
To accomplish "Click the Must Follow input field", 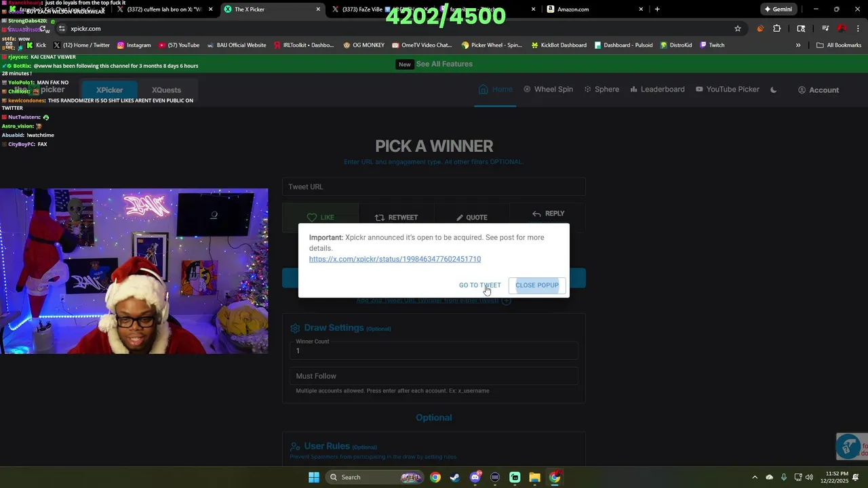I will tap(434, 376).
